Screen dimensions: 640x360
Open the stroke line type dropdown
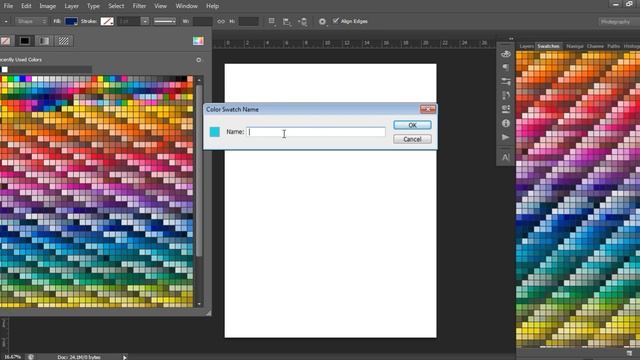(x=165, y=21)
